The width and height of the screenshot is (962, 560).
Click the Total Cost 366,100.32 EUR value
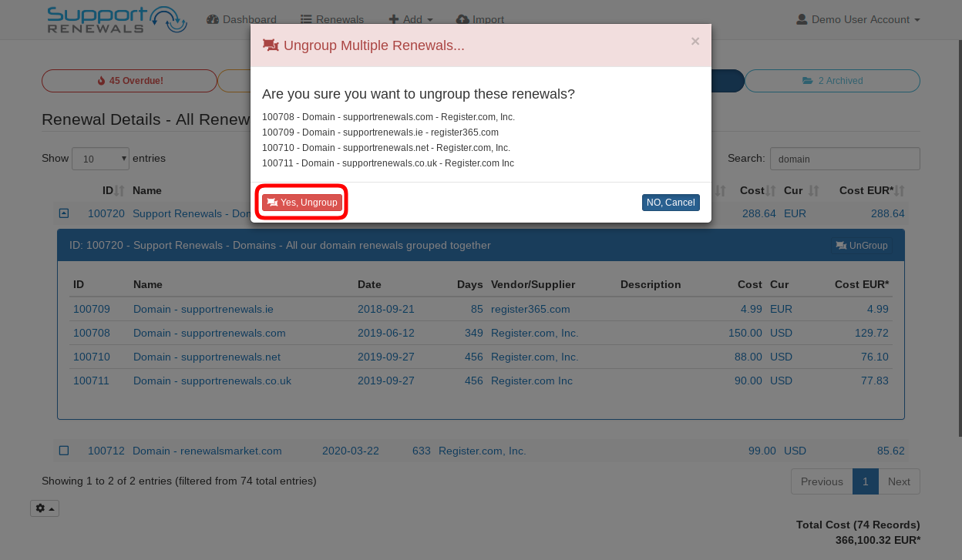click(x=878, y=540)
